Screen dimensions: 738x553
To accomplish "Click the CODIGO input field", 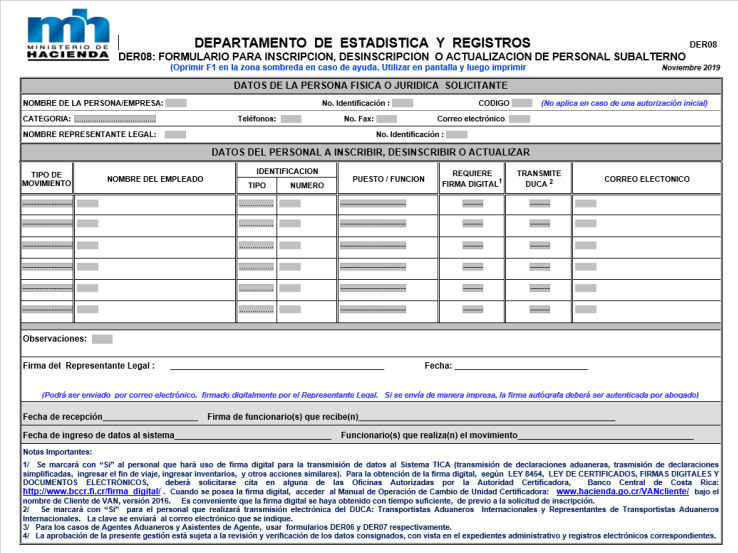I will [x=524, y=103].
